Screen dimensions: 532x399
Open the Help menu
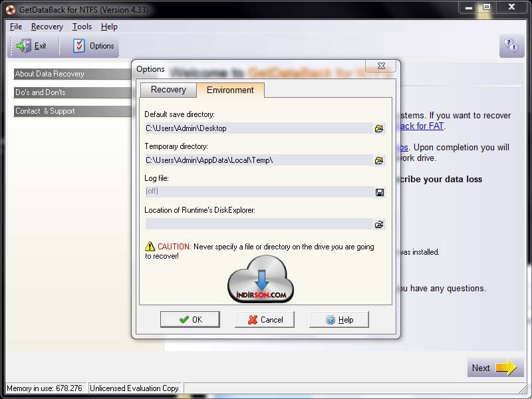[109, 27]
